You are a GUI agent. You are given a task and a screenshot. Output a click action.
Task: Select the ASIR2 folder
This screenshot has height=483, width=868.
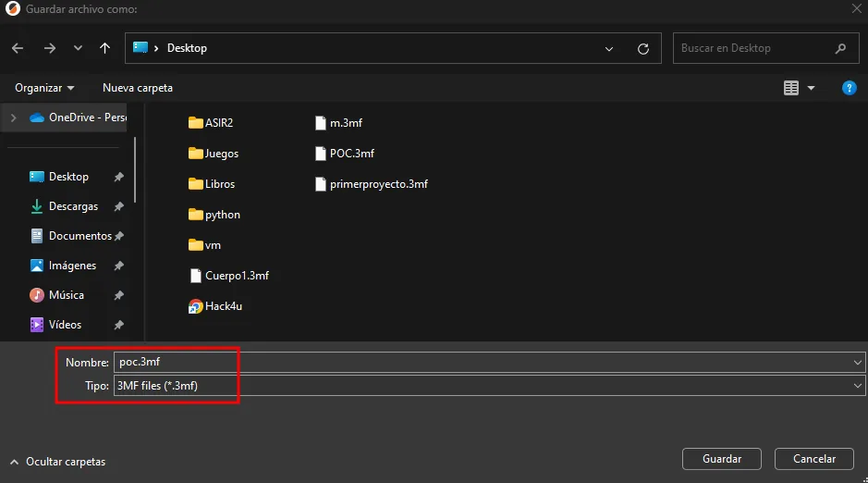pos(211,123)
